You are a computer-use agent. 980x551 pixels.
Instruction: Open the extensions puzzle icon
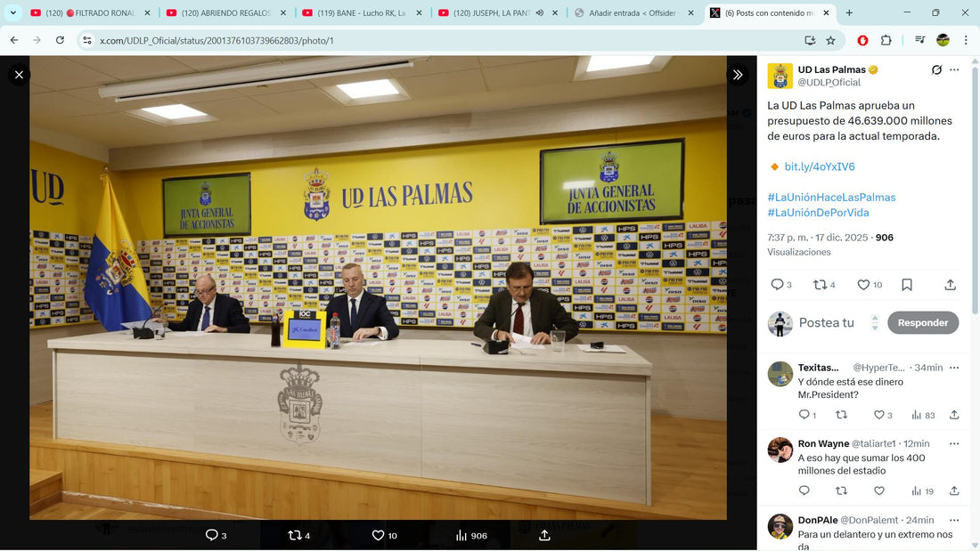click(886, 41)
